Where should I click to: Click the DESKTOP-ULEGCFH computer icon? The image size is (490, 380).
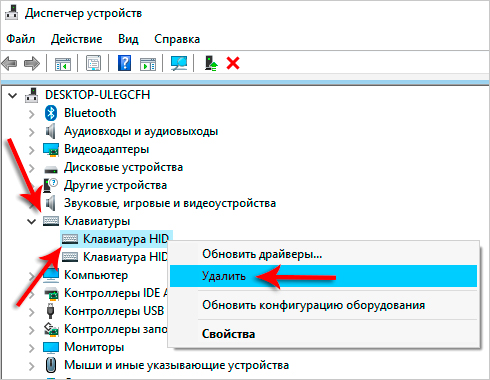[x=31, y=95]
